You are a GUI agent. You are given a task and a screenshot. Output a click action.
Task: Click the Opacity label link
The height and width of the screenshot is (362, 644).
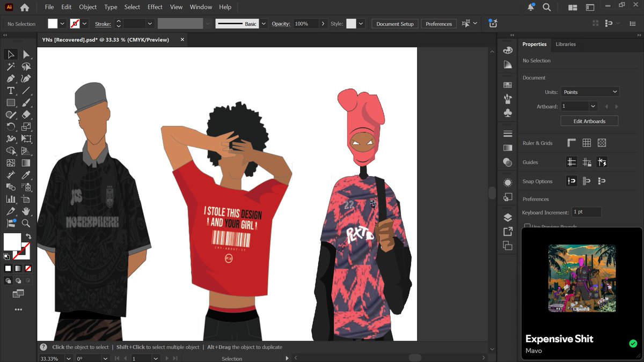(281, 24)
